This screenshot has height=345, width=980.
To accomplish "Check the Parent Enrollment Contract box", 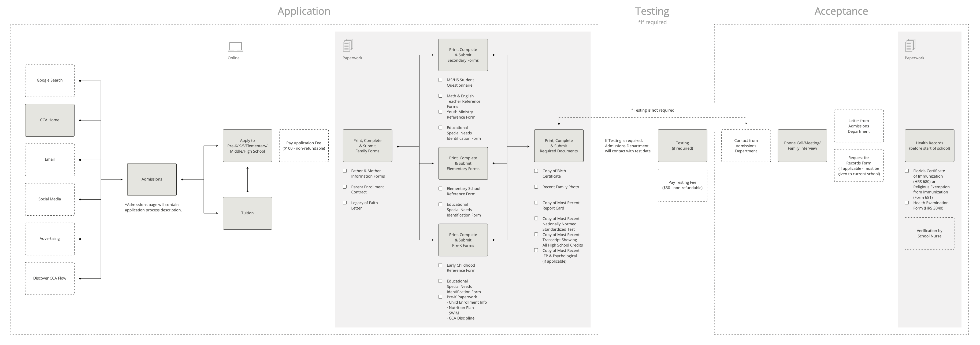I will click(x=345, y=187).
